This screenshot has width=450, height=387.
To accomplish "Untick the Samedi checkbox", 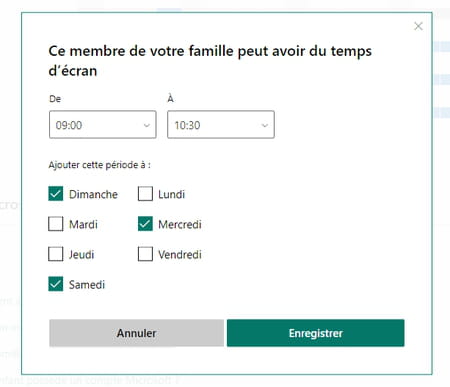I will point(56,284).
